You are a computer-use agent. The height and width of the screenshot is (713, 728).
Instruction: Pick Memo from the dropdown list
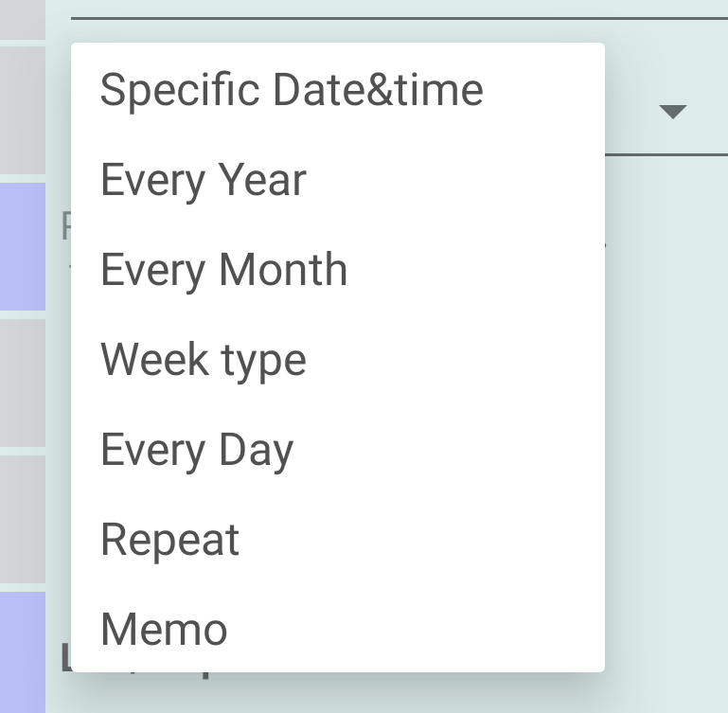pyautogui.click(x=164, y=630)
